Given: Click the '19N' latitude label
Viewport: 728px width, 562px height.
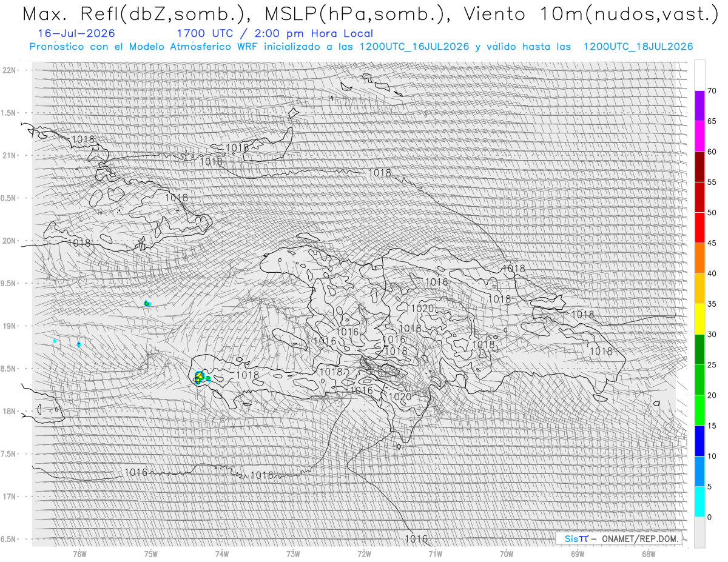Looking at the screenshot, I should coord(9,326).
